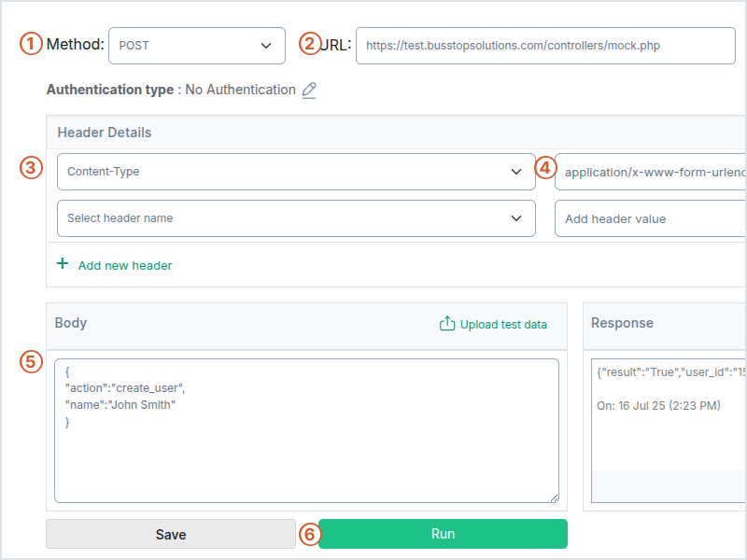Click the Add header value input field
747x560 pixels.
click(x=649, y=218)
